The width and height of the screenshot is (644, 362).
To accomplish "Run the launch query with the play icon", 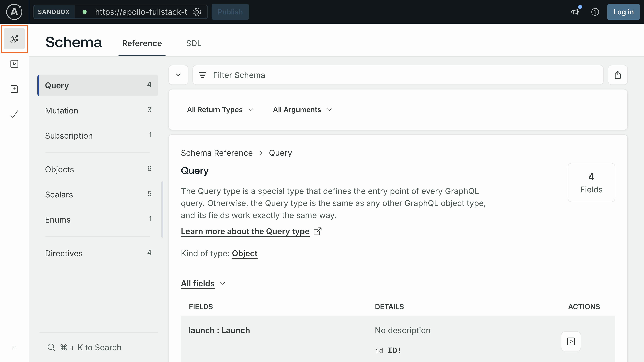I will point(571,341).
